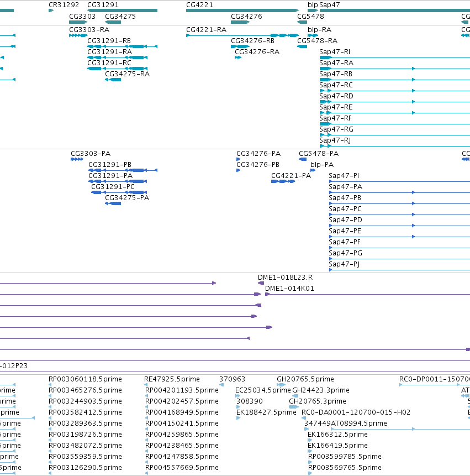Select EST RP004557669.5prime

pyautogui.click(x=182, y=468)
